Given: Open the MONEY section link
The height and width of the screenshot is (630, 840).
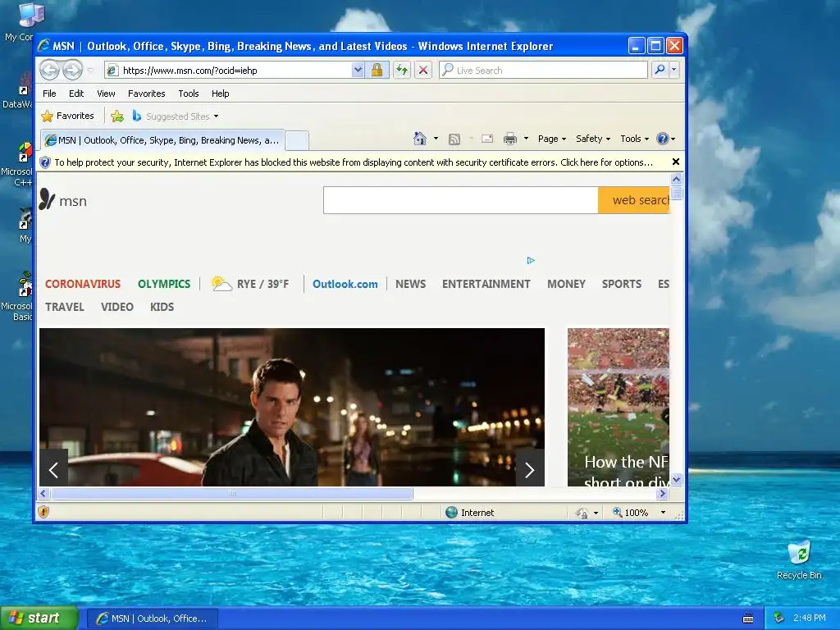Looking at the screenshot, I should (566, 284).
